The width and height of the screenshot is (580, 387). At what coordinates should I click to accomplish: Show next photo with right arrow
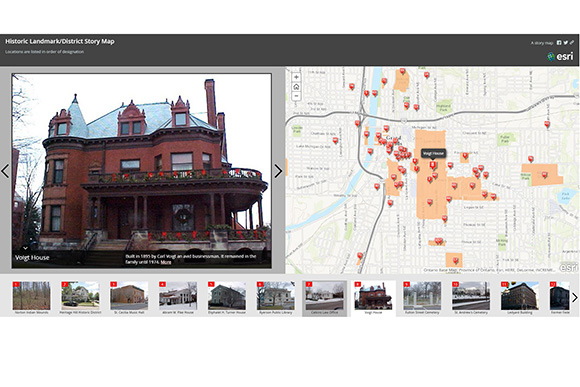coord(278,171)
